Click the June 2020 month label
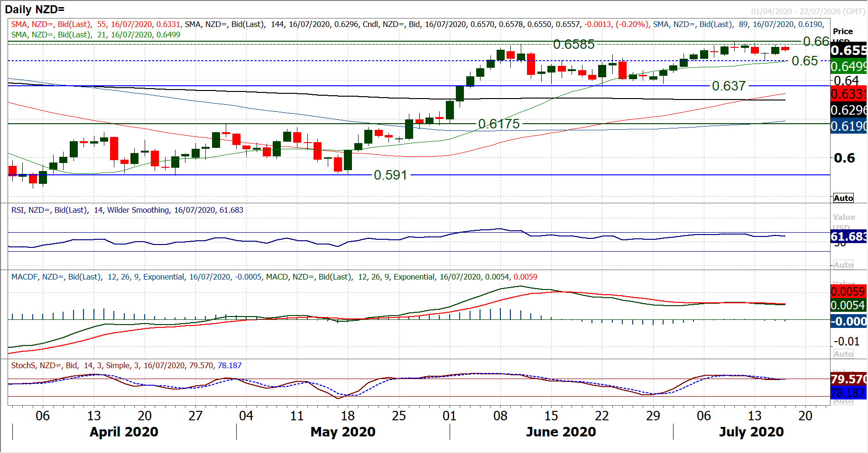868x453 pixels. (x=561, y=432)
